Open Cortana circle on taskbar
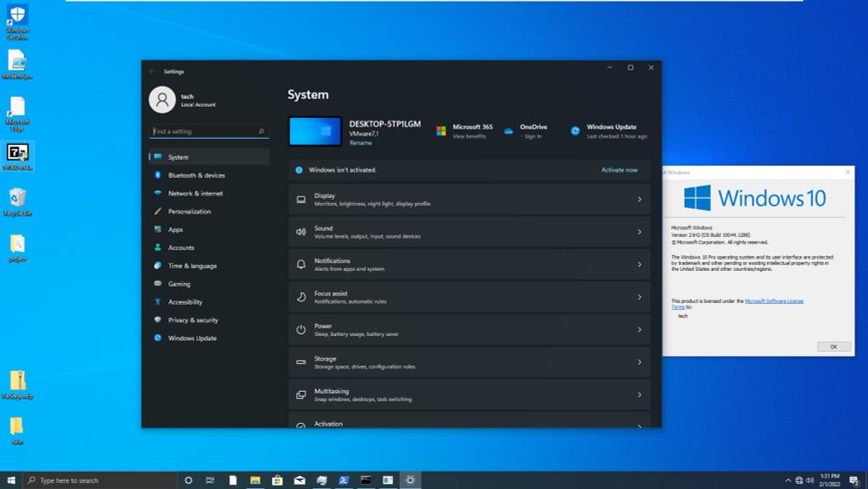 (x=188, y=480)
